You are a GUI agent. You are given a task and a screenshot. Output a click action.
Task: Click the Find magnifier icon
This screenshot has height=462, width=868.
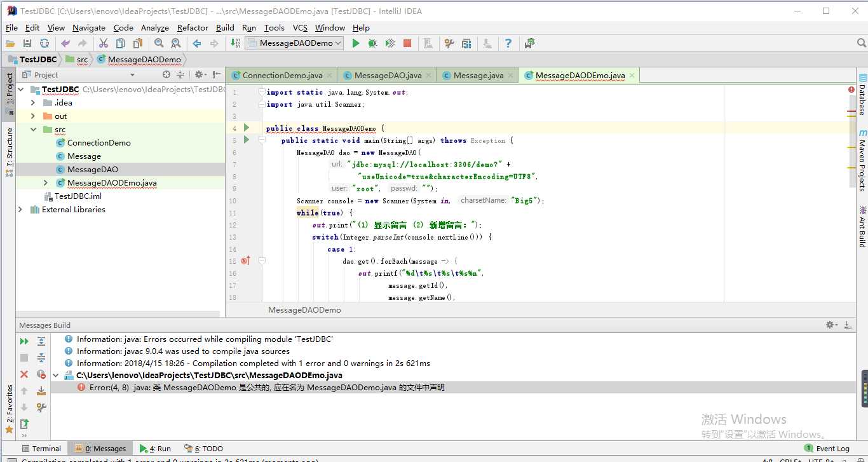(x=159, y=43)
